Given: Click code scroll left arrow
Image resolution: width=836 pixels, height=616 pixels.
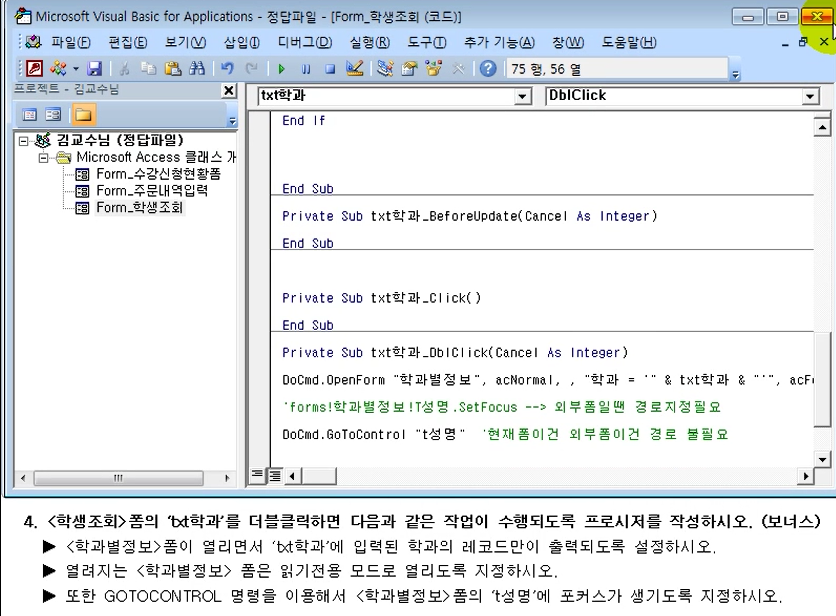Looking at the screenshot, I should (292, 476).
